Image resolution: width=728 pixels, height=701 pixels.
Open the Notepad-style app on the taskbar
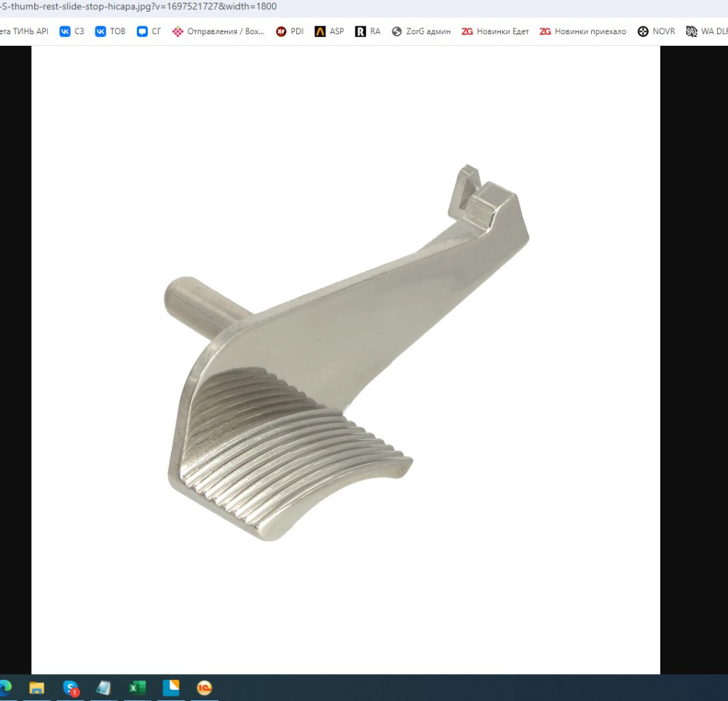103,688
